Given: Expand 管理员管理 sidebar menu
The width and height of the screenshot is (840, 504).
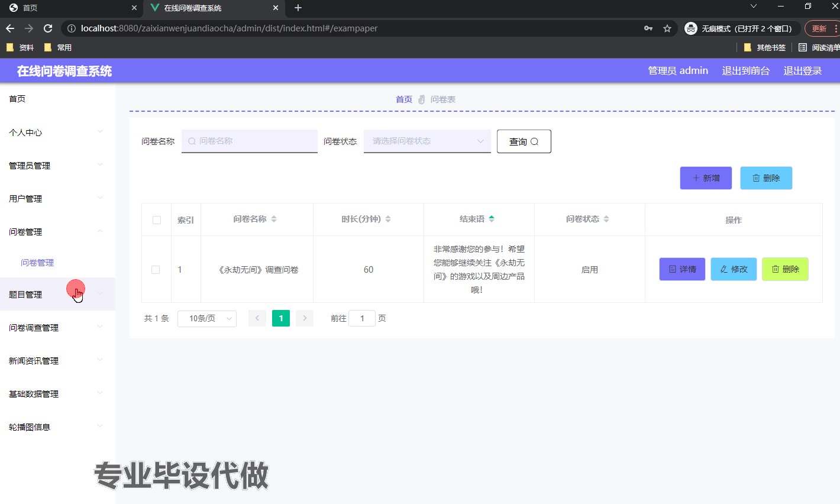Looking at the screenshot, I should click(57, 165).
